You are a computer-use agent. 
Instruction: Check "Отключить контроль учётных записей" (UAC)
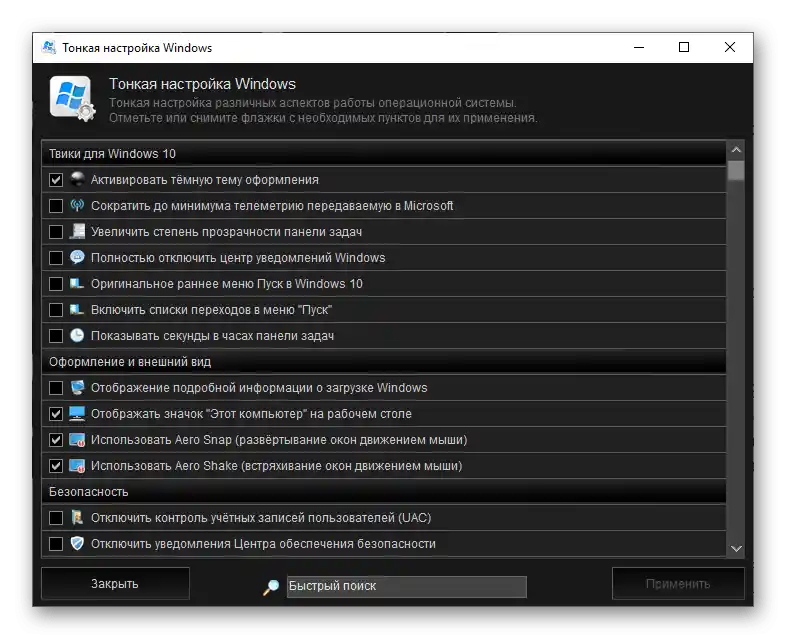coord(56,518)
